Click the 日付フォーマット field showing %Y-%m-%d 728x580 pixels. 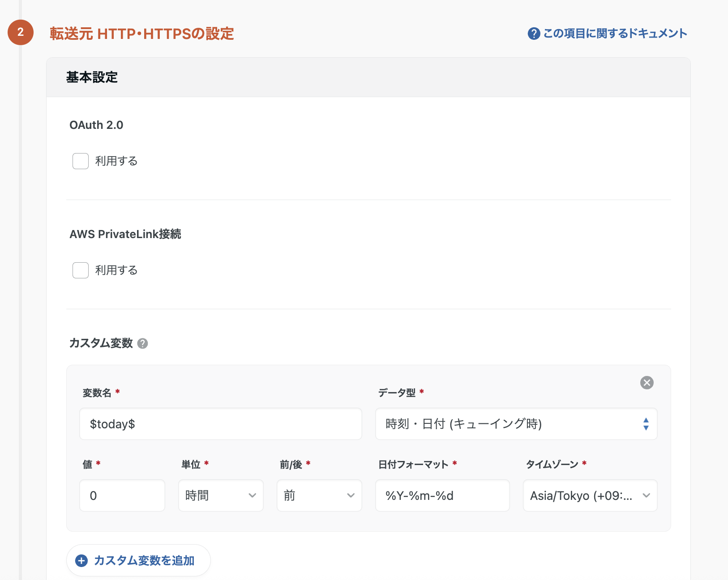tap(442, 495)
